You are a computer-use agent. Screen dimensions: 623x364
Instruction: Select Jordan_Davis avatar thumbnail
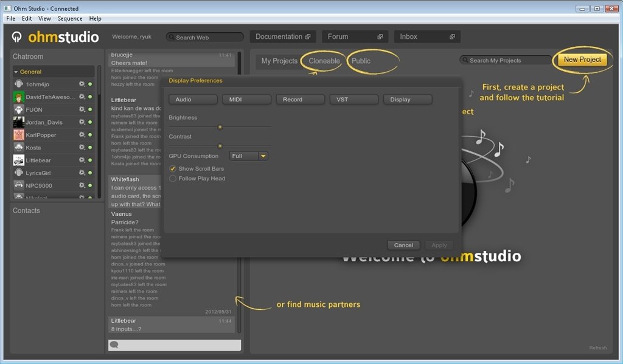[x=19, y=122]
